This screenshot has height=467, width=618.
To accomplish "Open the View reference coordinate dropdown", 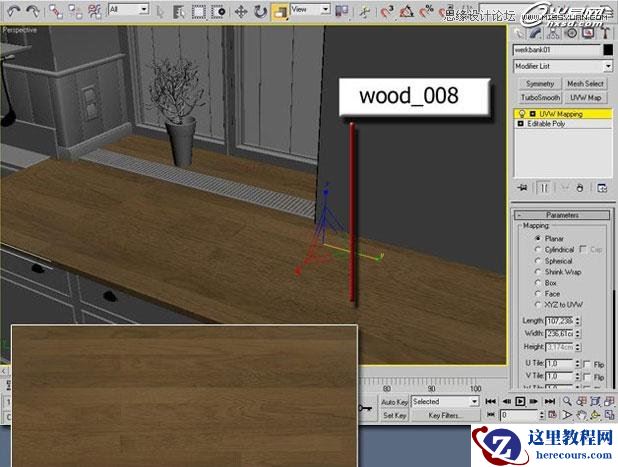I will point(312,10).
